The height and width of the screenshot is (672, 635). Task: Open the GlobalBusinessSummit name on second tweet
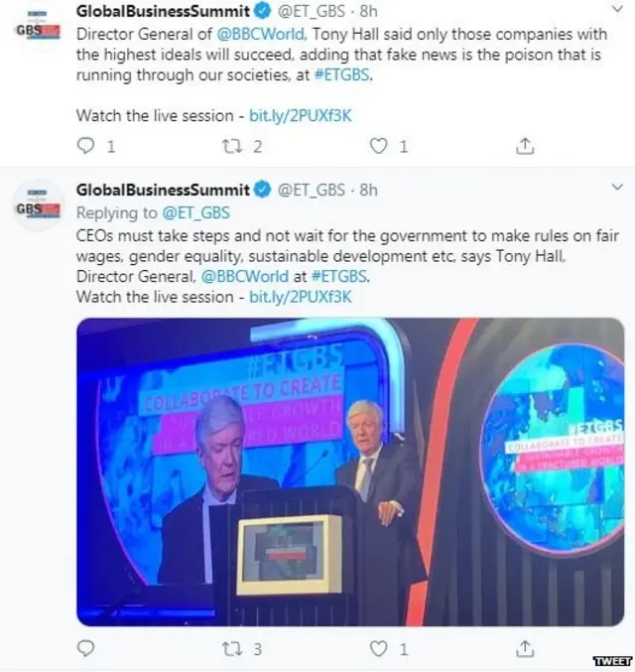click(163, 190)
